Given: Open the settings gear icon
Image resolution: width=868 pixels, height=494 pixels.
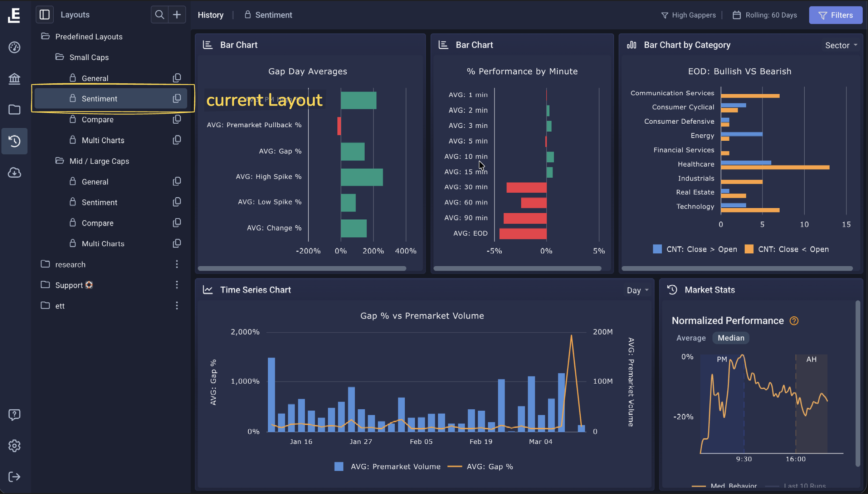Looking at the screenshot, I should click(x=14, y=446).
